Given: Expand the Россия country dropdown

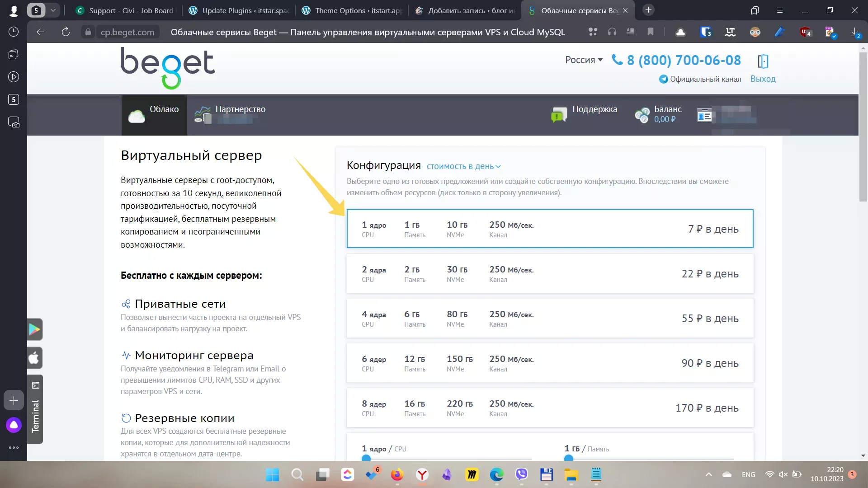Looking at the screenshot, I should click(x=584, y=60).
